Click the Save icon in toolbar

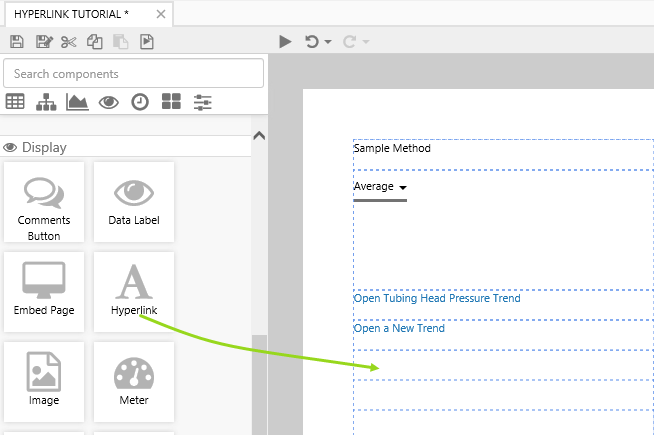16,42
